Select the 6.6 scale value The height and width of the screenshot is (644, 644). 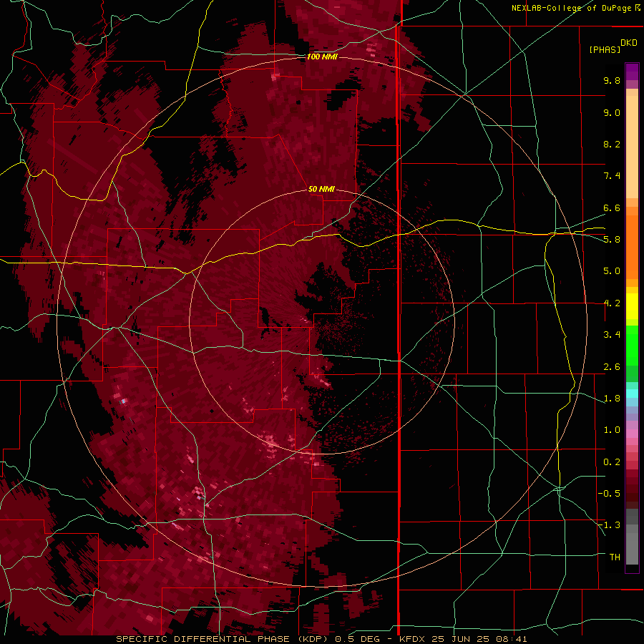(612, 208)
